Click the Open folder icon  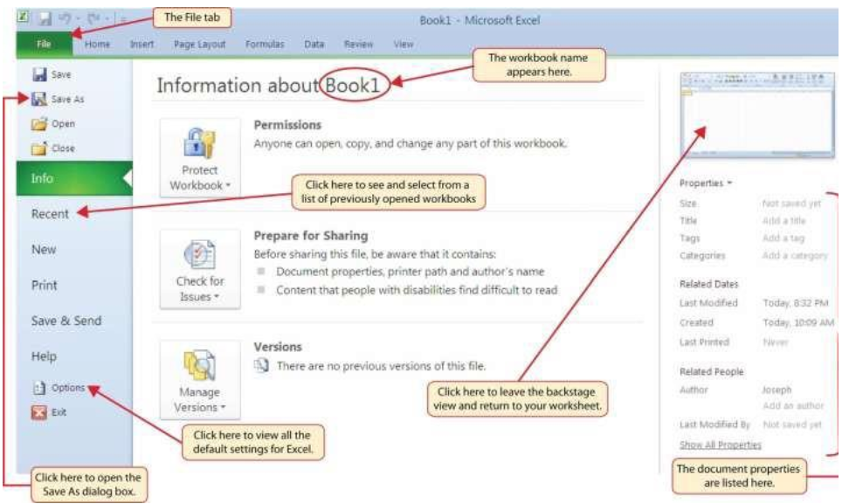(39, 124)
